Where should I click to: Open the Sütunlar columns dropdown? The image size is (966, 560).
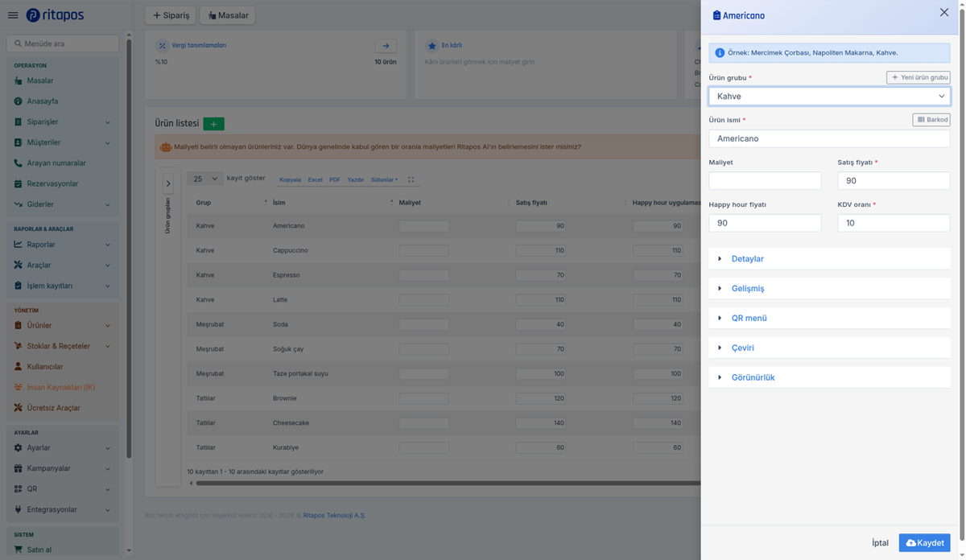384,180
